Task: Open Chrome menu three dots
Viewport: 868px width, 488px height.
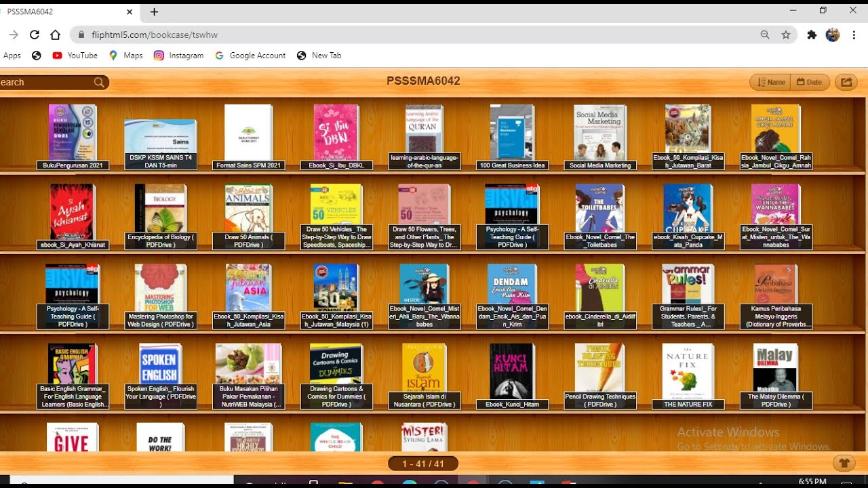Action: click(854, 35)
